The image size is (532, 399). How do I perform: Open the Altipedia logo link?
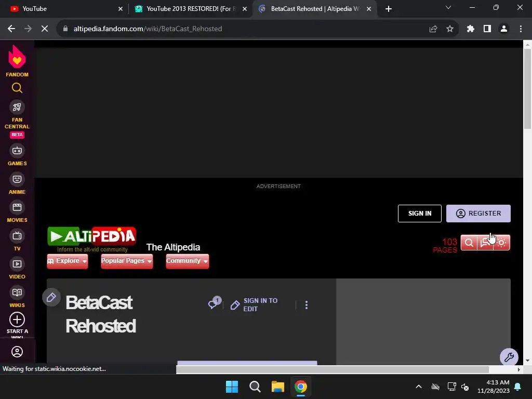pyautogui.click(x=92, y=240)
